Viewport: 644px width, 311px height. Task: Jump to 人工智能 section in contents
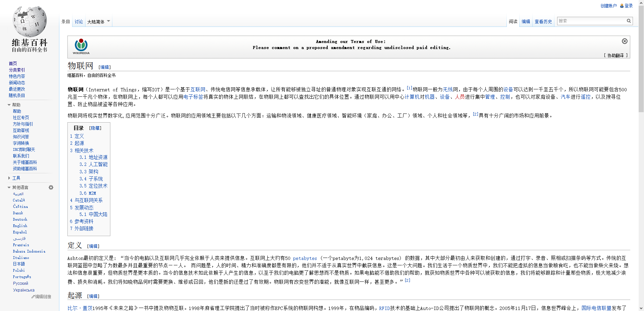pos(98,164)
